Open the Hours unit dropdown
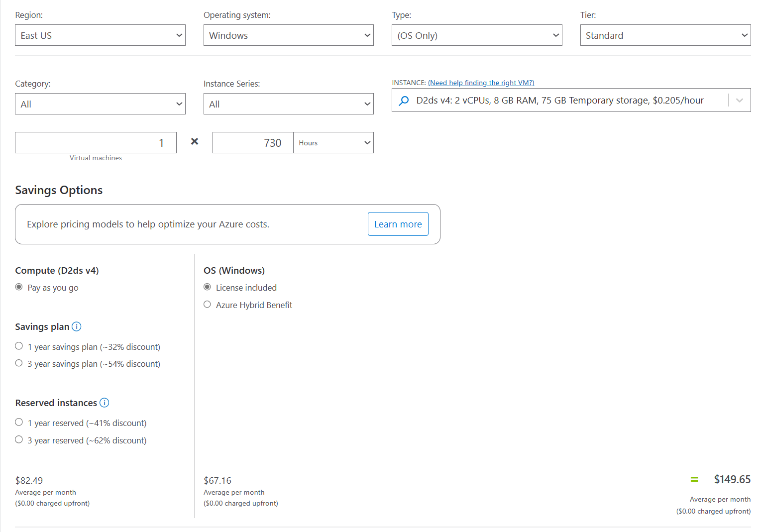Screen dimensions: 762x532 [333, 143]
